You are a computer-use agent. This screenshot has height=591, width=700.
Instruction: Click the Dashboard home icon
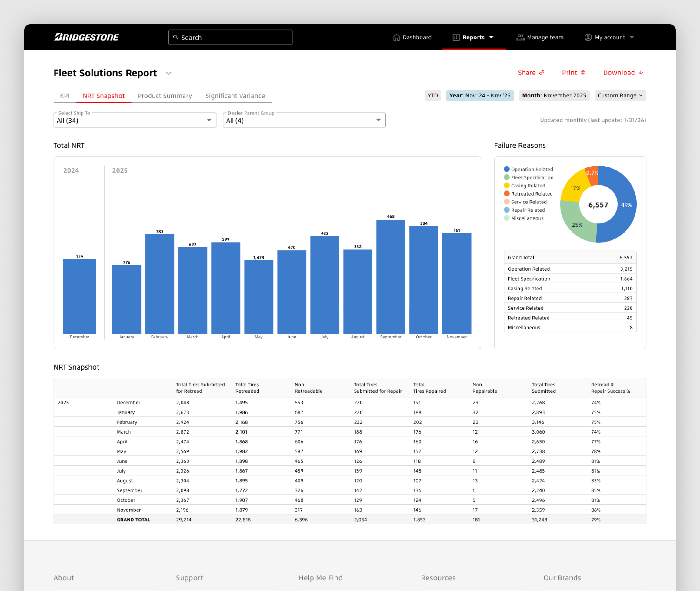coord(396,37)
